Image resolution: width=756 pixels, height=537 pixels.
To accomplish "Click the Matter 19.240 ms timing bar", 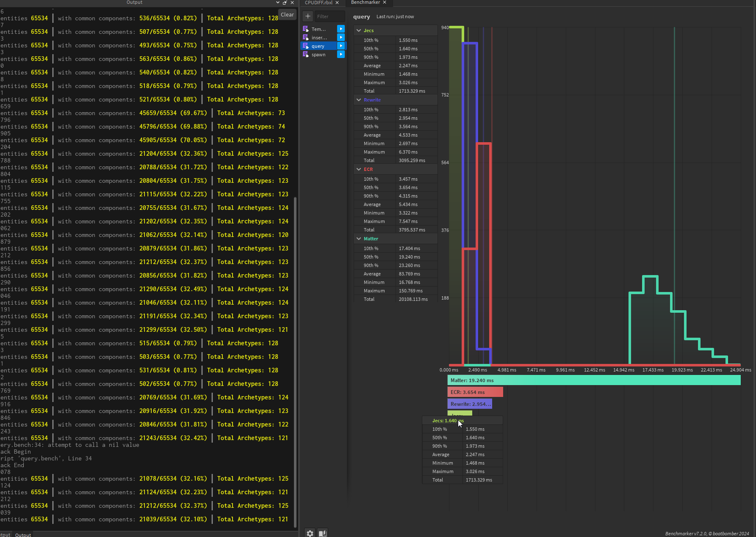I will pos(594,380).
